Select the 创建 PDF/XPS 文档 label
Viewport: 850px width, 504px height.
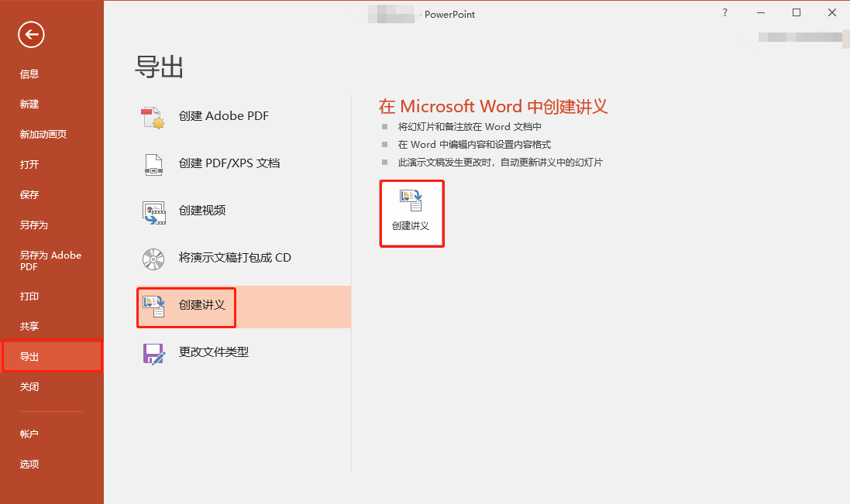[229, 163]
